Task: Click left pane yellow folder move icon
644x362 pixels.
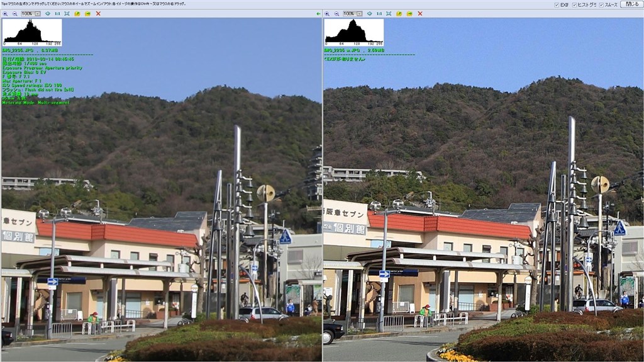Action: tap(87, 14)
